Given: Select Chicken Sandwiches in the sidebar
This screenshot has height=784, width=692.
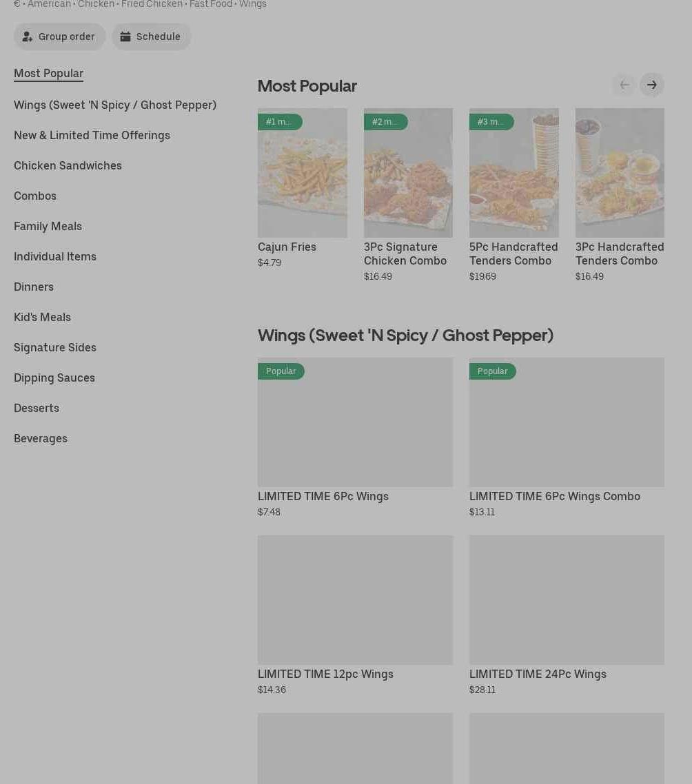Looking at the screenshot, I should [x=68, y=165].
